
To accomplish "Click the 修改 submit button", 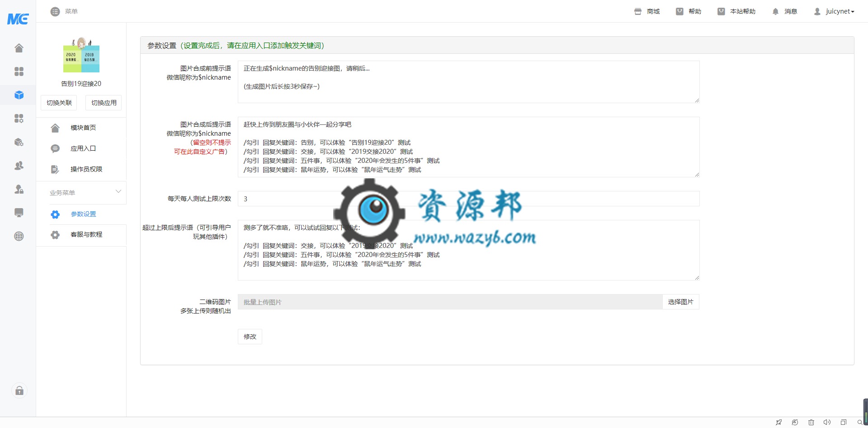I will [x=250, y=337].
